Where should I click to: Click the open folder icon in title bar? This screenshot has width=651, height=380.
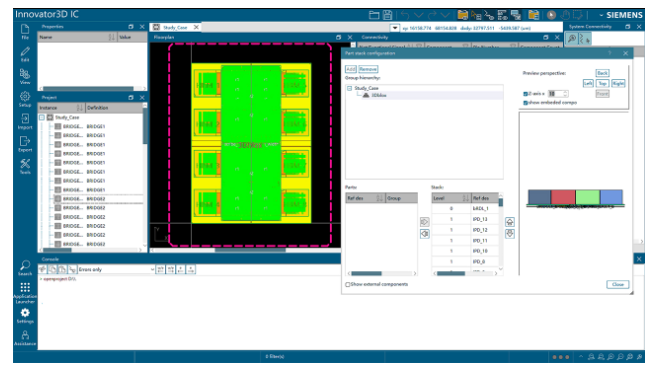(374, 15)
